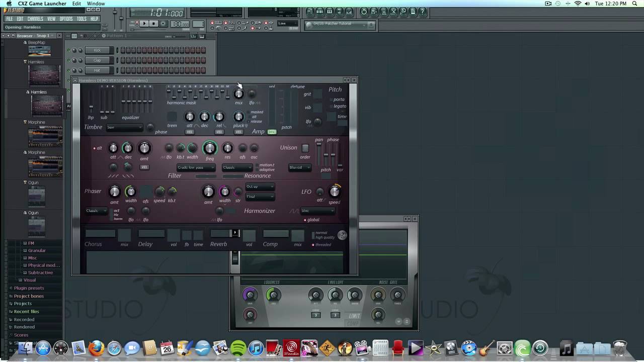Open the Project bones folder in browser

[29, 296]
